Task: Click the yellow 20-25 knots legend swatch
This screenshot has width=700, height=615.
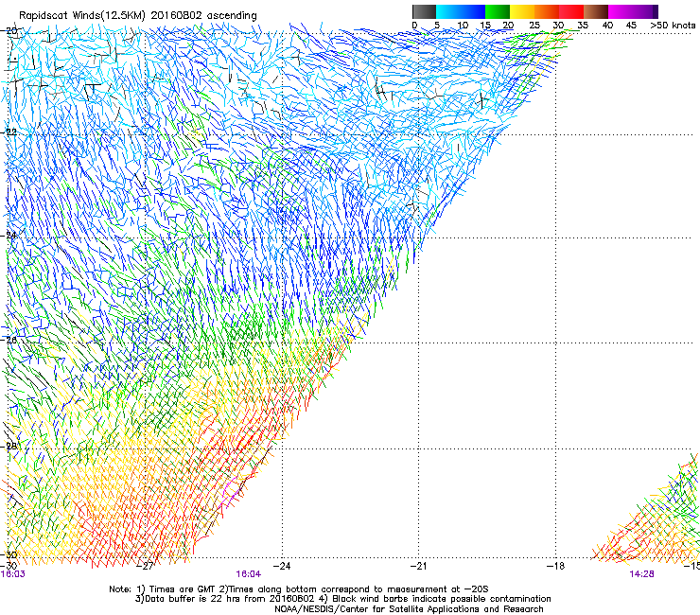Action: pyautogui.click(x=522, y=11)
